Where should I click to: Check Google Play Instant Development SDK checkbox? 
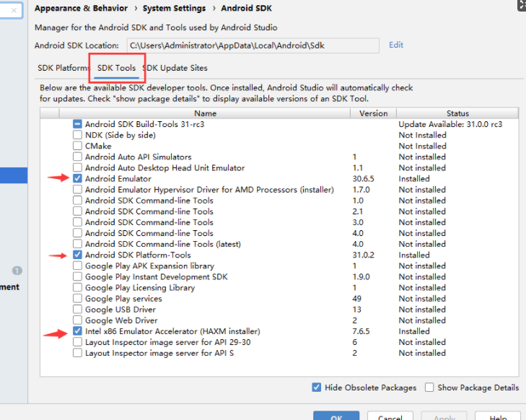77,277
